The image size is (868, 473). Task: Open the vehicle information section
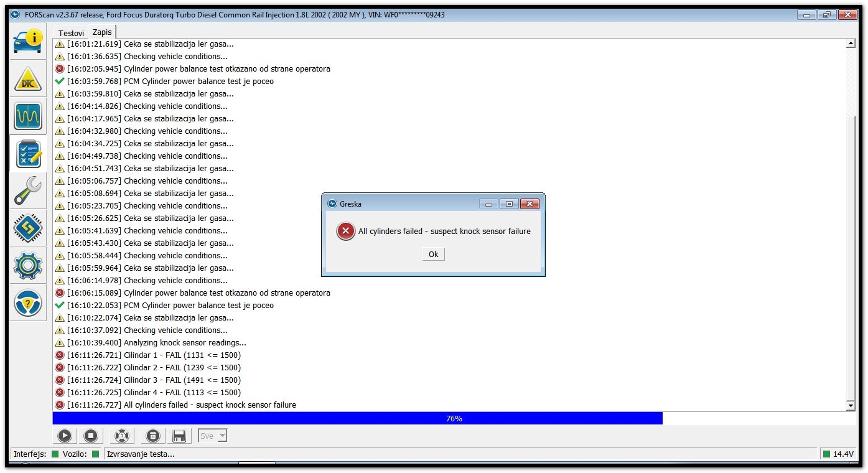pos(28,41)
